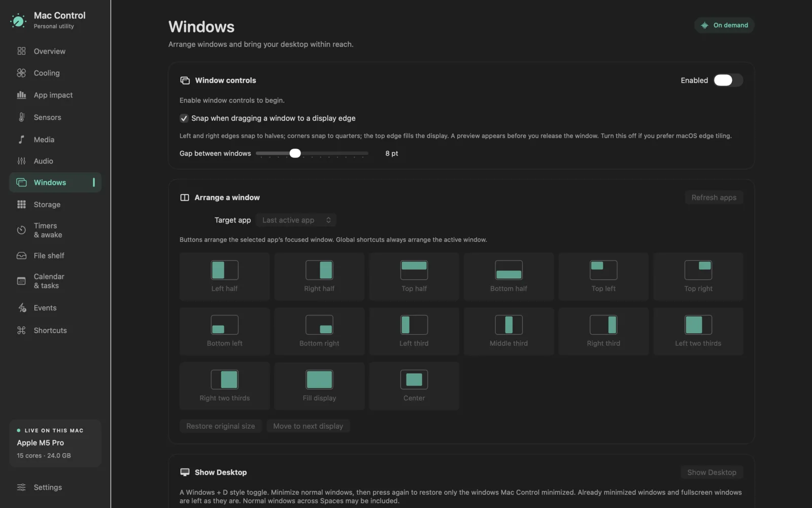The width and height of the screenshot is (812, 508).
Task: Open the Overview section
Action: (x=55, y=51)
